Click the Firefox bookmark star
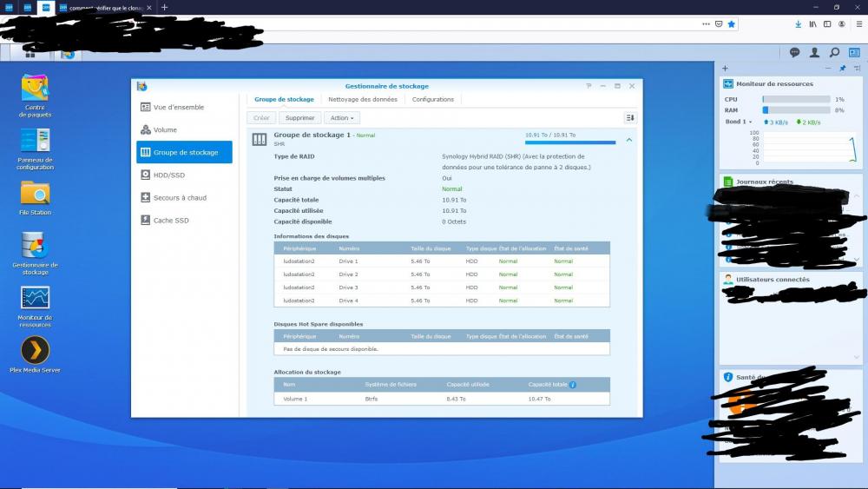Screen dimensions: 868x489 (x=731, y=24)
